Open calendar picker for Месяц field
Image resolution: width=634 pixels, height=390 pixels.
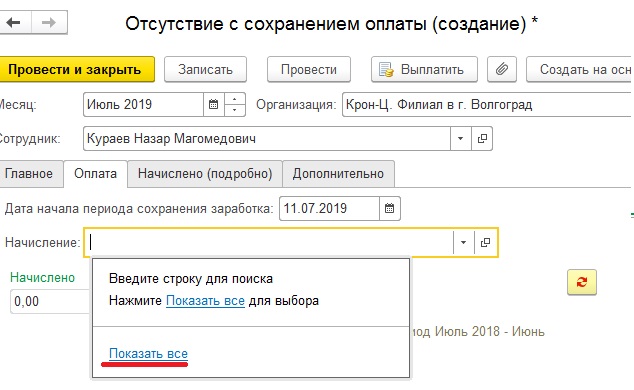(213, 105)
